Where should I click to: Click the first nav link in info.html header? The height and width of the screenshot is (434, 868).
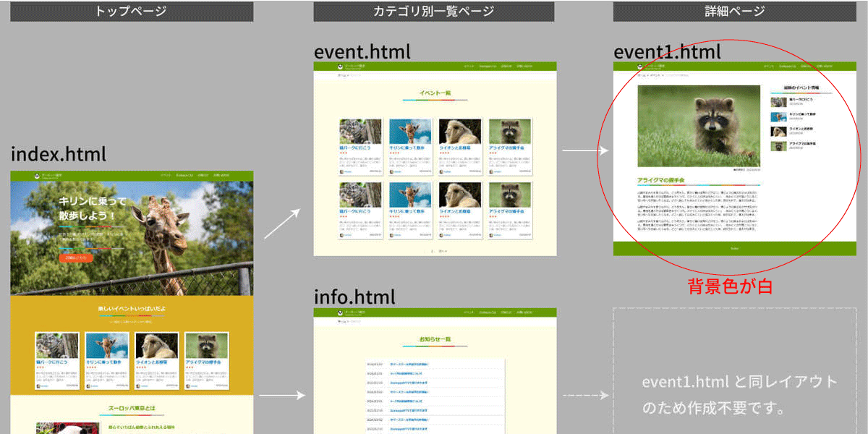(469, 312)
